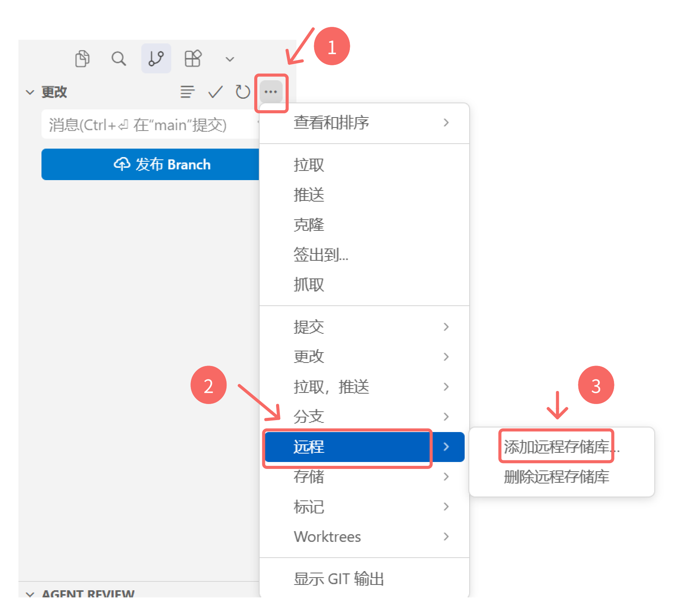Open the More Actions ellipsis menu
682x616 pixels.
point(271,92)
